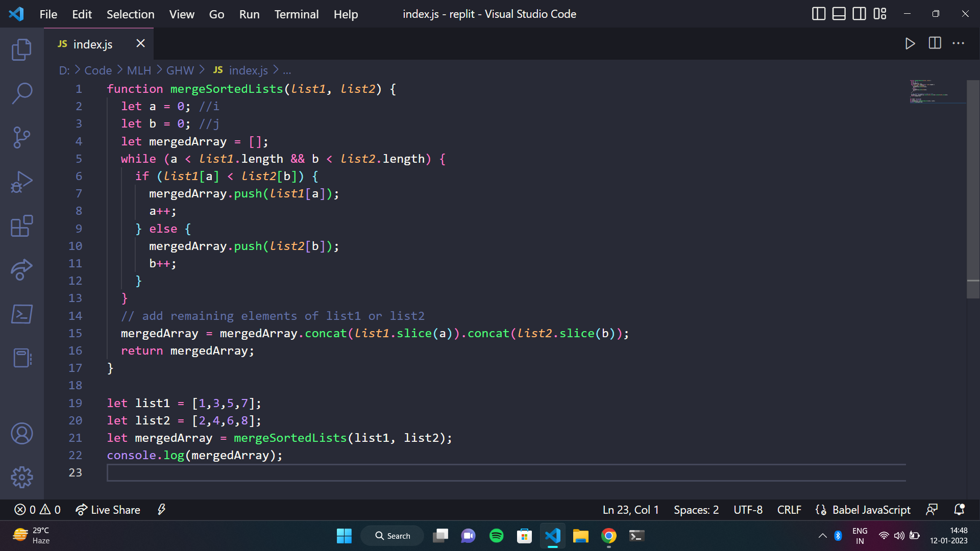This screenshot has height=551, width=980.
Task: Open the Source Control view
Action: (x=21, y=138)
